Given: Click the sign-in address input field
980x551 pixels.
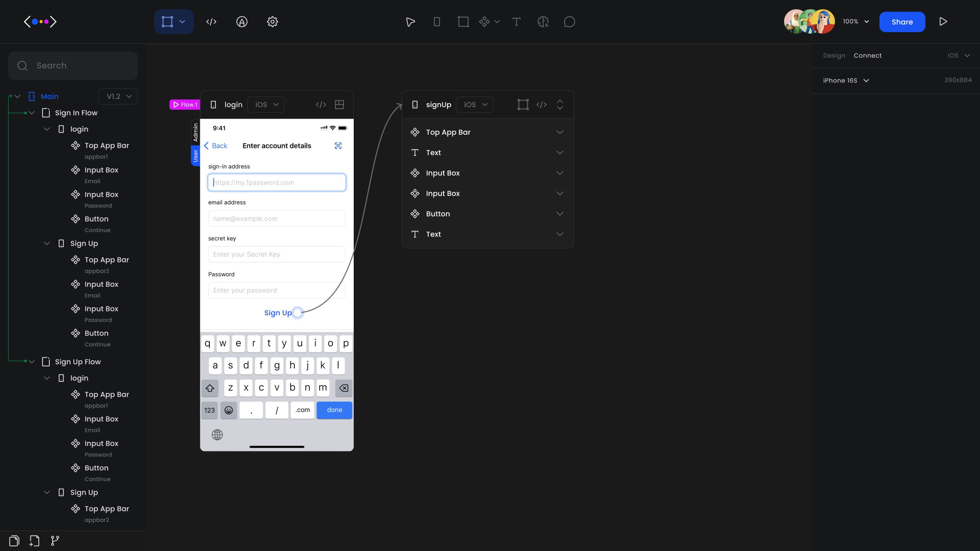Looking at the screenshot, I should 276,182.
